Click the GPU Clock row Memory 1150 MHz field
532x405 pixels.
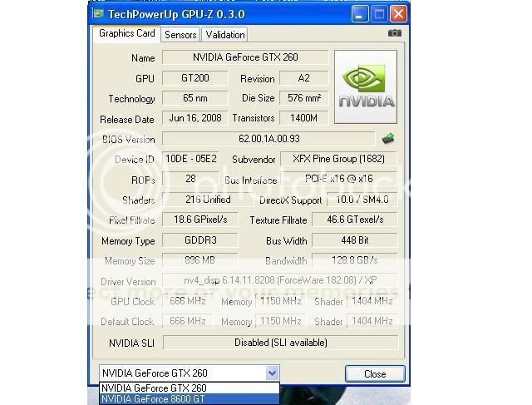(281, 301)
